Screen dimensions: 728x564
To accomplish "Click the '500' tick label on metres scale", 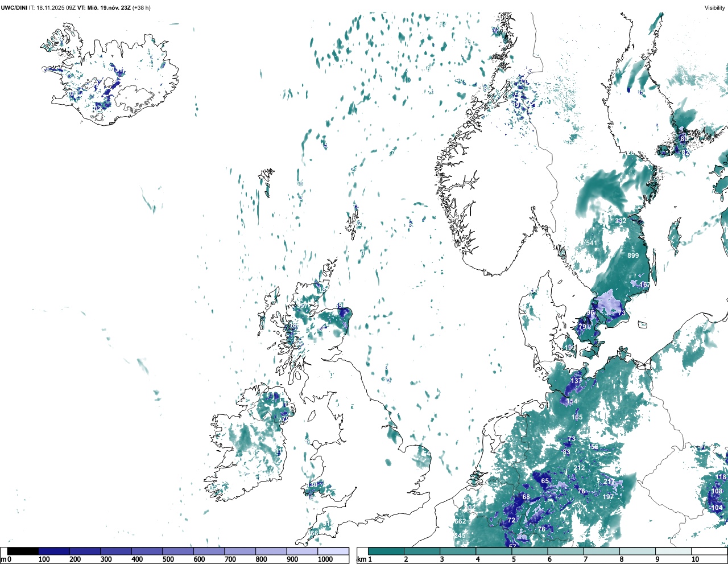I will tap(168, 559).
